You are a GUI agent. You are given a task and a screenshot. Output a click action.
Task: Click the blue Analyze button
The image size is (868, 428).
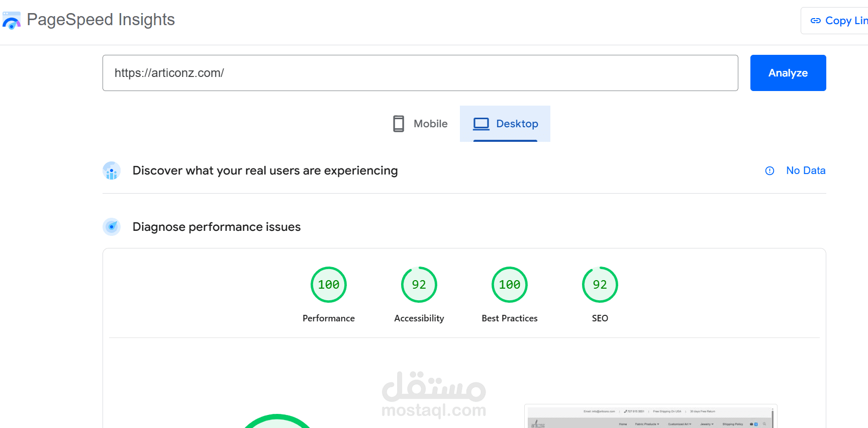(788, 73)
